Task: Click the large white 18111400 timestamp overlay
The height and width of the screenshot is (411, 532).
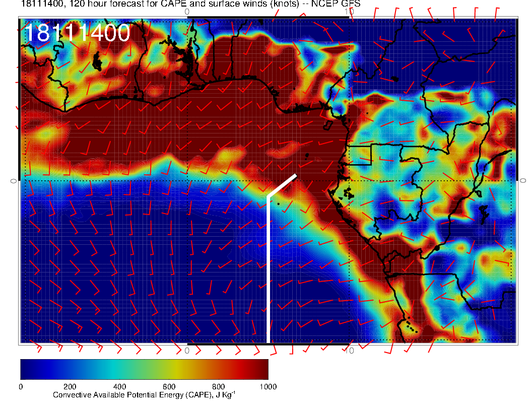Action: (x=77, y=34)
